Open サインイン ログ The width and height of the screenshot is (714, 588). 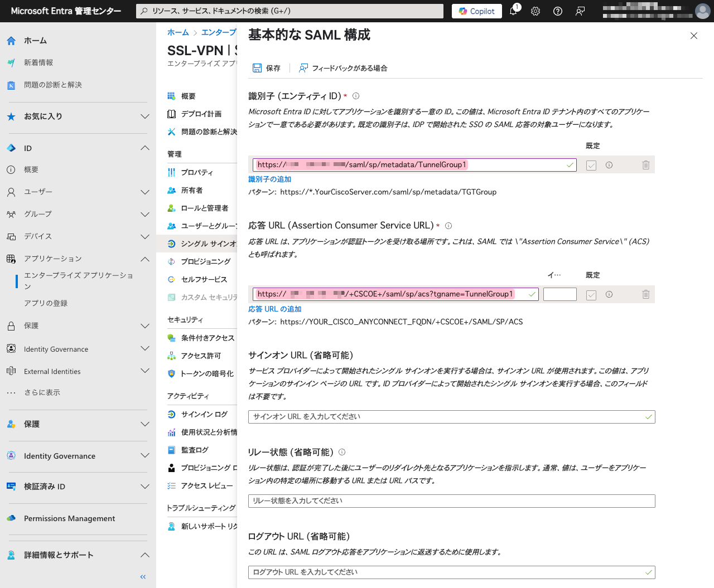(204, 414)
